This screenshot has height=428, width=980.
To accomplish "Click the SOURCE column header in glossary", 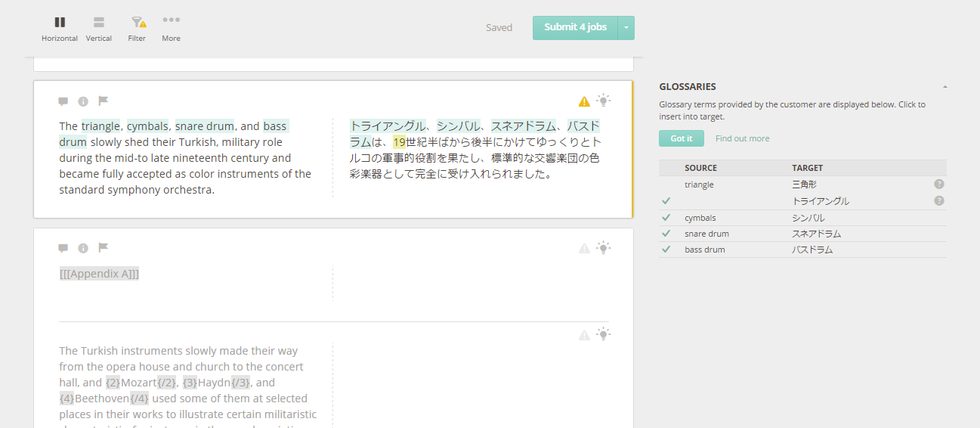I will (700, 168).
